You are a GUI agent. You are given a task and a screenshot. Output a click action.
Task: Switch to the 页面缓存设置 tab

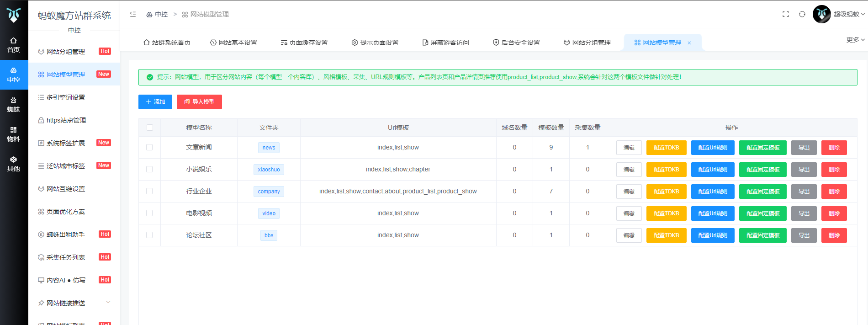(x=304, y=43)
